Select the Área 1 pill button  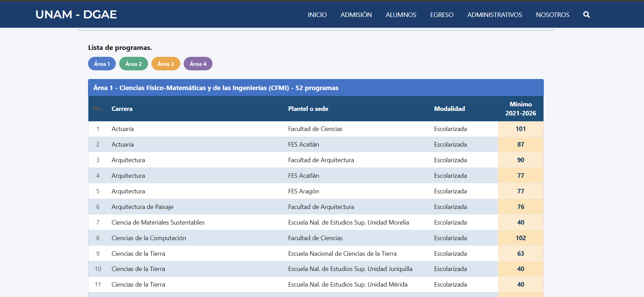[x=102, y=64]
